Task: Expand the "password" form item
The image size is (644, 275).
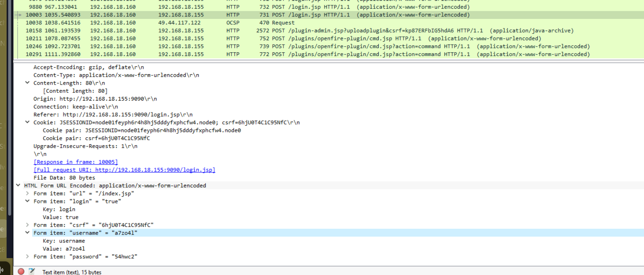Action: point(27,257)
